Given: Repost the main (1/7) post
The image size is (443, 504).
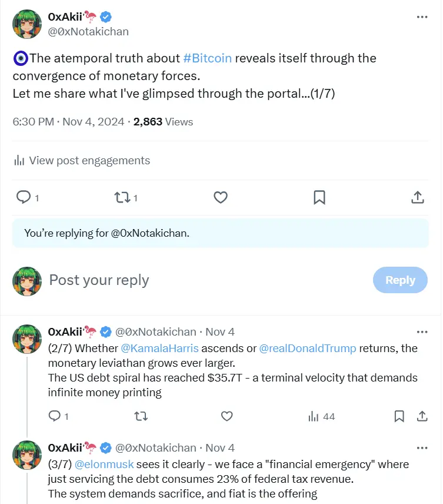Looking at the screenshot, I should coord(122,197).
